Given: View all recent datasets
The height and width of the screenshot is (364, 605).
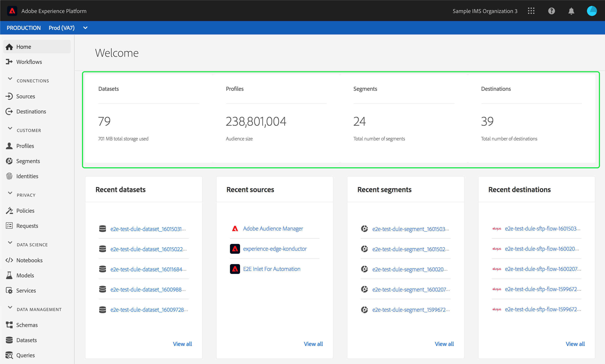Looking at the screenshot, I should [x=182, y=344].
